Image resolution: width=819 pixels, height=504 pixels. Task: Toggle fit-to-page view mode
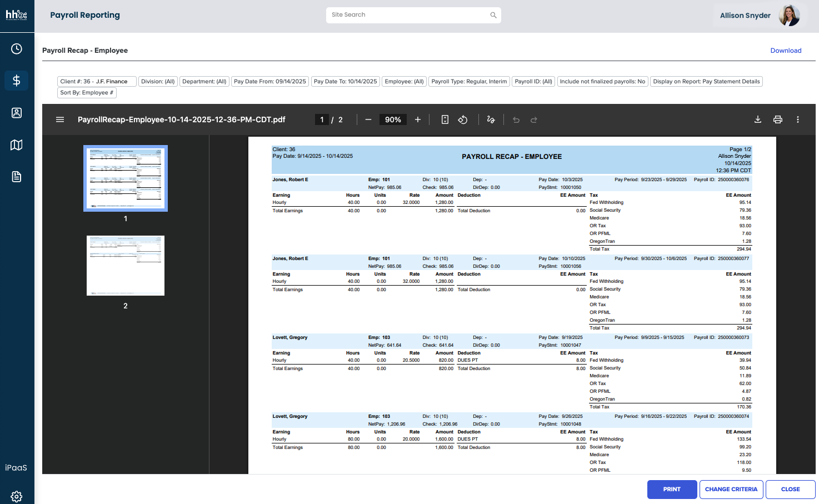(x=445, y=119)
